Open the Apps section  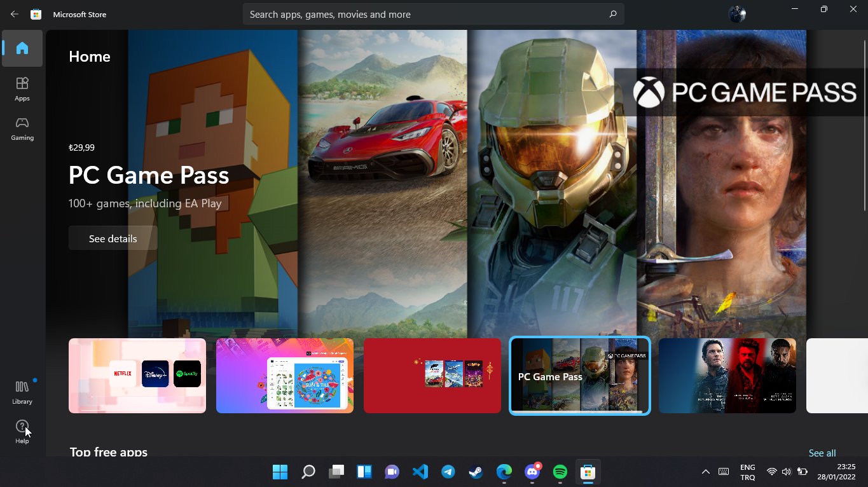point(22,89)
